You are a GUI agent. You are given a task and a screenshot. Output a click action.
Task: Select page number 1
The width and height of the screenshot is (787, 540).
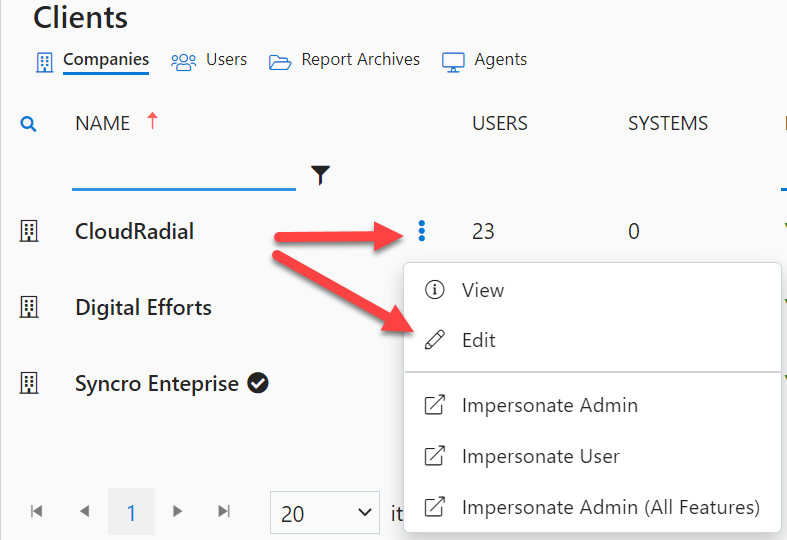point(131,512)
